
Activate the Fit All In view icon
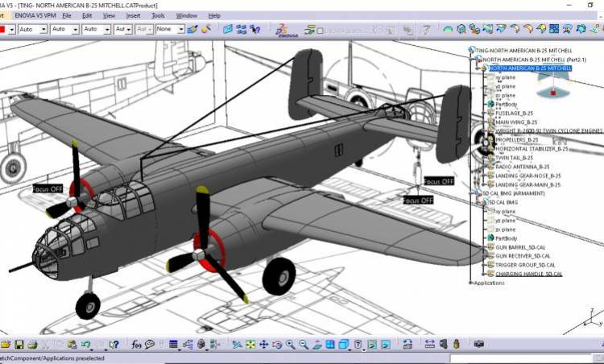pyautogui.click(x=250, y=345)
